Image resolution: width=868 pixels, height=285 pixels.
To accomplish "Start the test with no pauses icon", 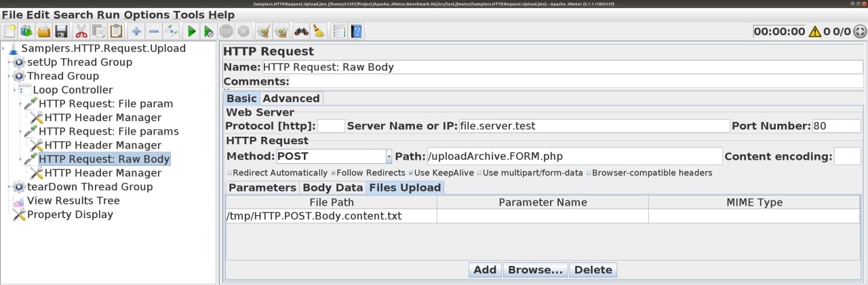I will pyautogui.click(x=209, y=31).
